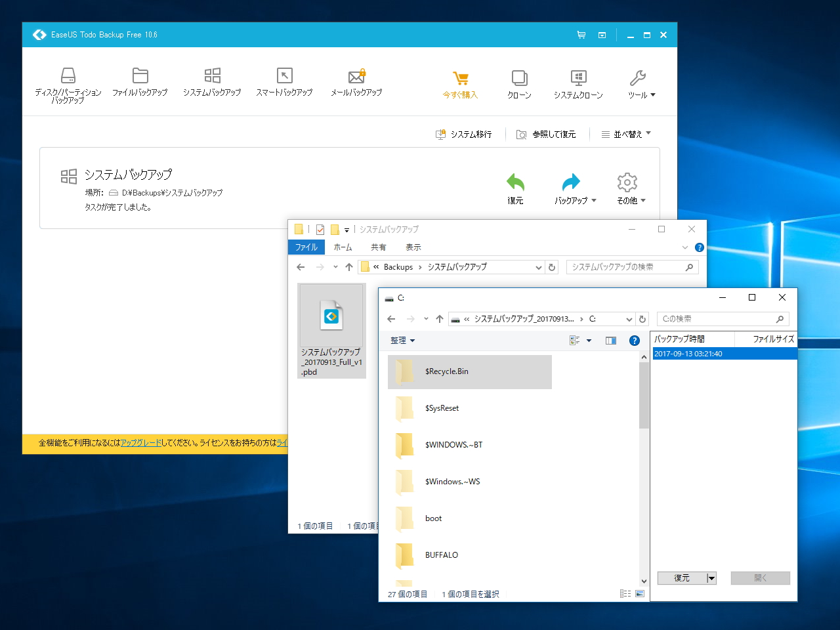Click システムバックアップ_20170913 in C: address path

(x=524, y=319)
